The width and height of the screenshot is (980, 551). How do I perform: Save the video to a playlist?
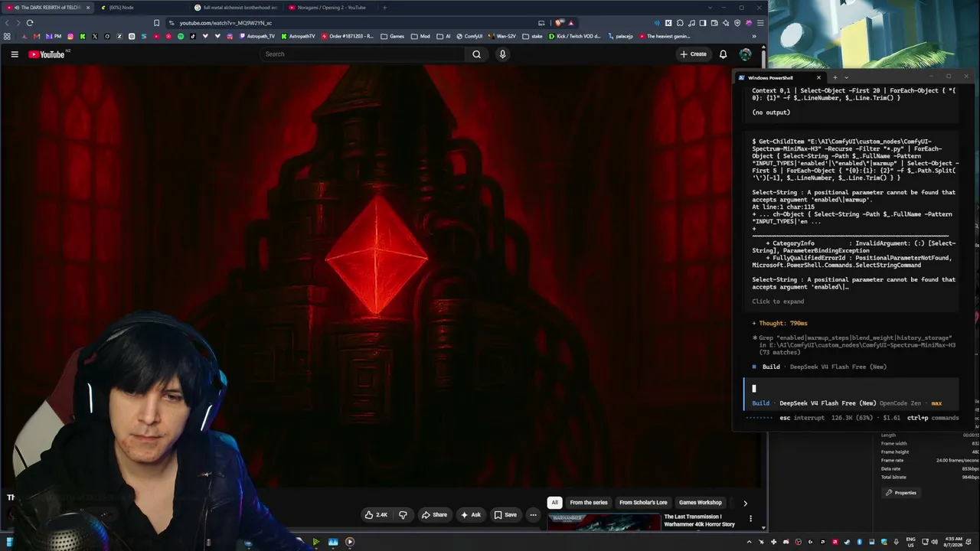click(x=505, y=515)
